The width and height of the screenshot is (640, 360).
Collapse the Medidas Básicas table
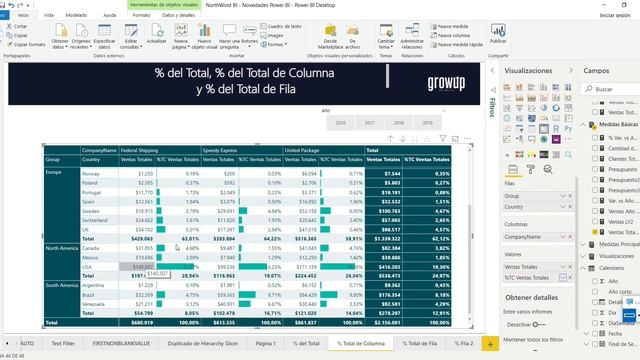pos(583,124)
